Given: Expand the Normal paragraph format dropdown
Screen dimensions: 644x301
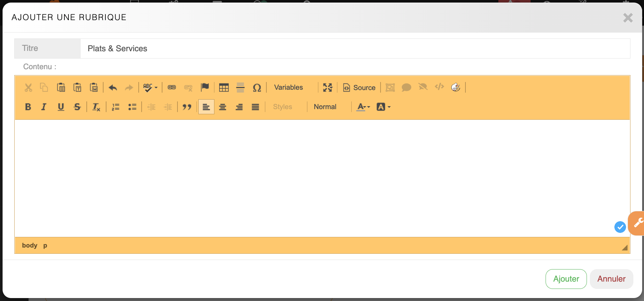Looking at the screenshot, I should pyautogui.click(x=325, y=107).
